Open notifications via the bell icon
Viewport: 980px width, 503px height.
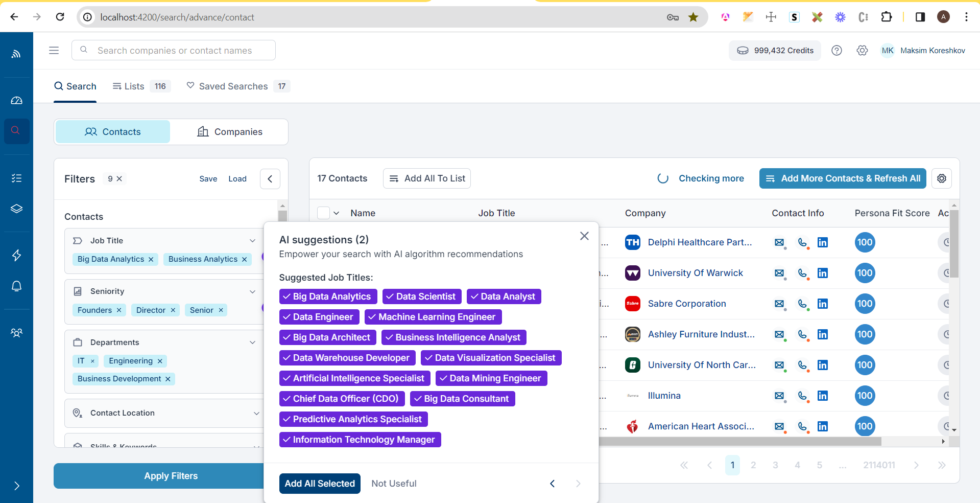point(17,286)
